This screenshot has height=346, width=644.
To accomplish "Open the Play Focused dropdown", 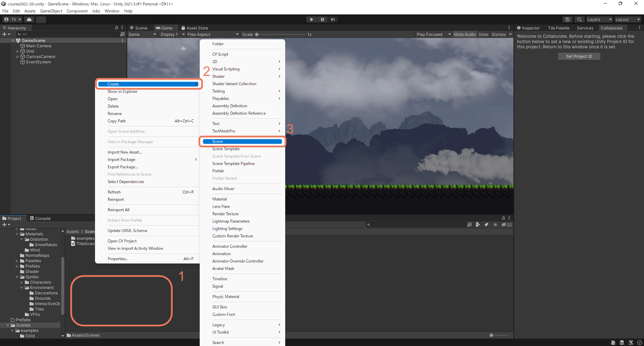I will [434, 34].
